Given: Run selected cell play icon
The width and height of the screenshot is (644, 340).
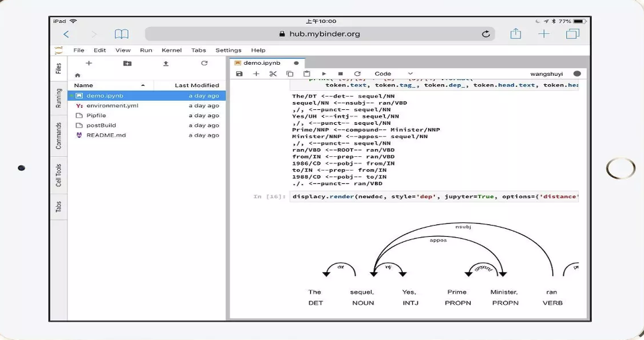Looking at the screenshot, I should [x=324, y=74].
